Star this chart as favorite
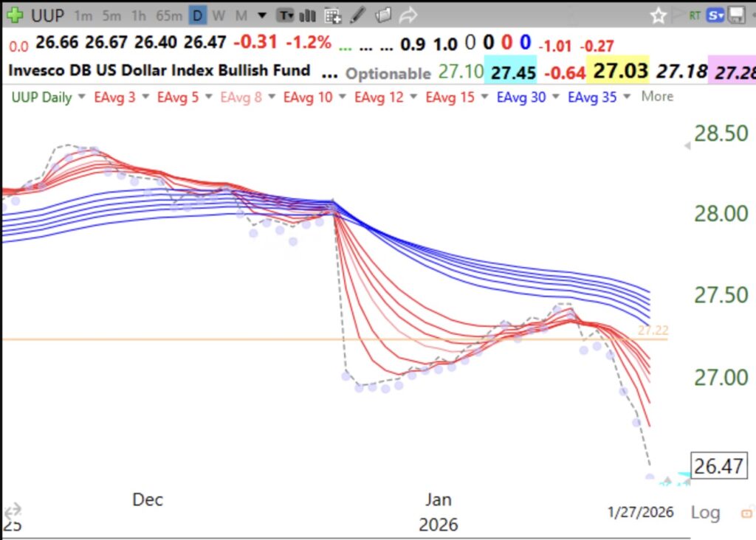This screenshot has width=756, height=540. click(x=658, y=14)
